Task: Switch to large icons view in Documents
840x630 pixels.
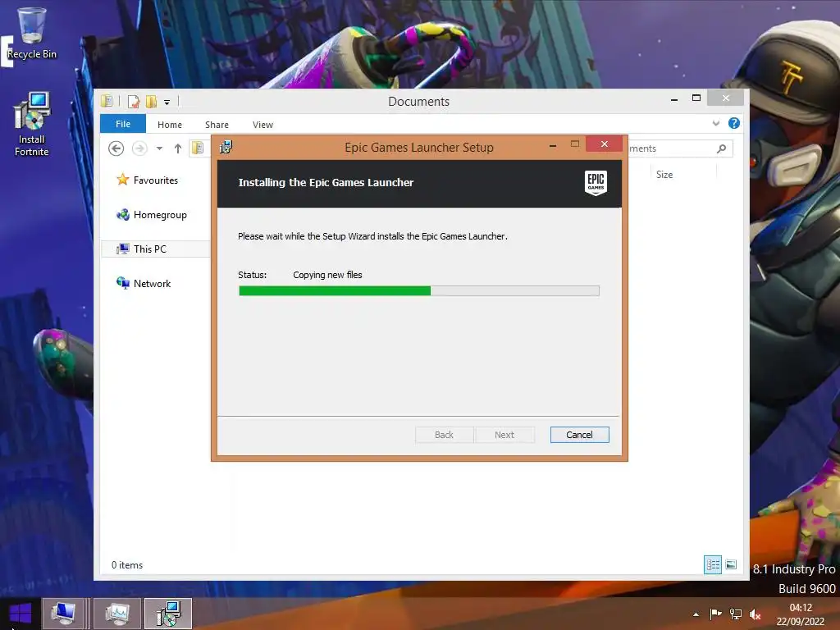Action: tap(731, 564)
